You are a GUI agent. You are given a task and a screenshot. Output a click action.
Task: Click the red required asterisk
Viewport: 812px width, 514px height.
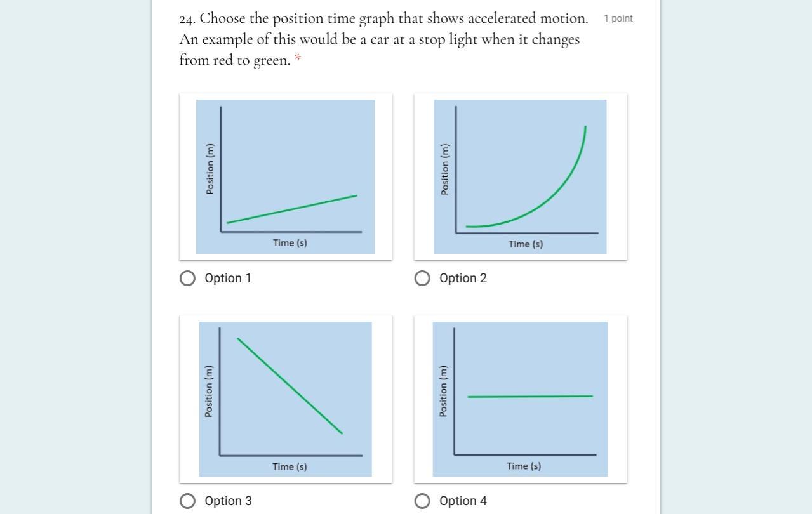297,59
